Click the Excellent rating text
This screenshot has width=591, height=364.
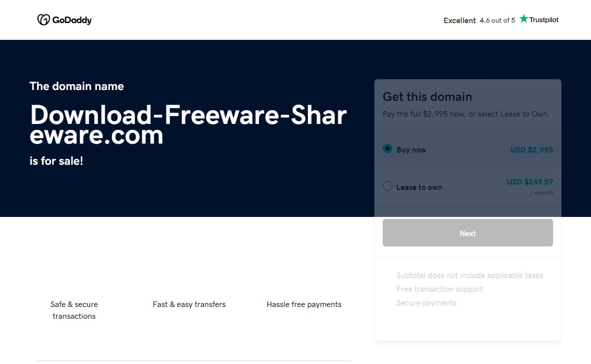pos(460,20)
